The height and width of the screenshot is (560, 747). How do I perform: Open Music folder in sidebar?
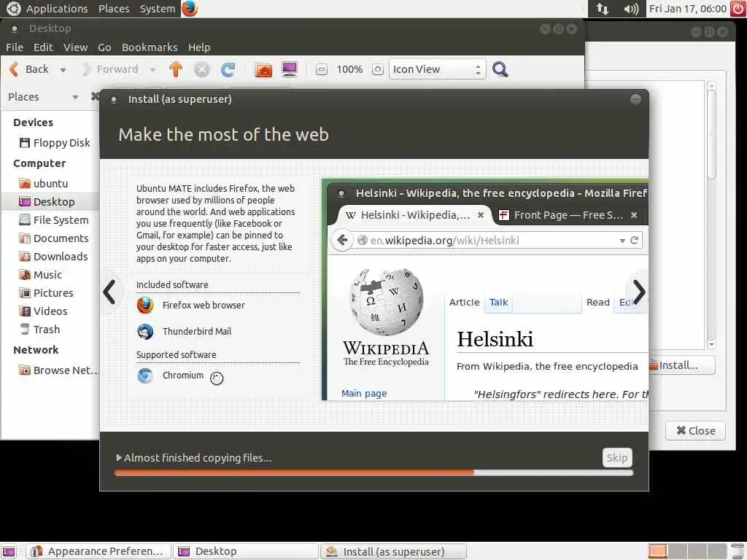coord(41,275)
